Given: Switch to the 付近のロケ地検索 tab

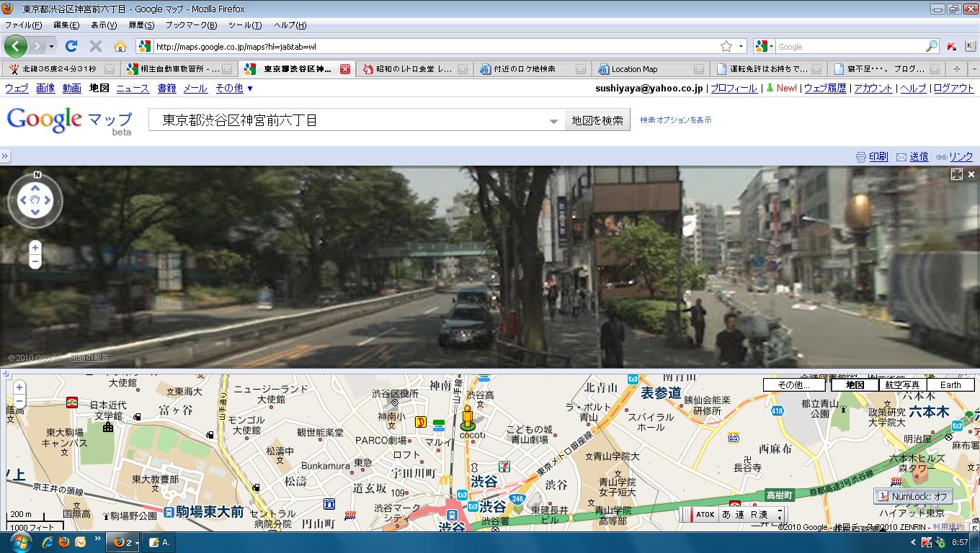Looking at the screenshot, I should [533, 69].
